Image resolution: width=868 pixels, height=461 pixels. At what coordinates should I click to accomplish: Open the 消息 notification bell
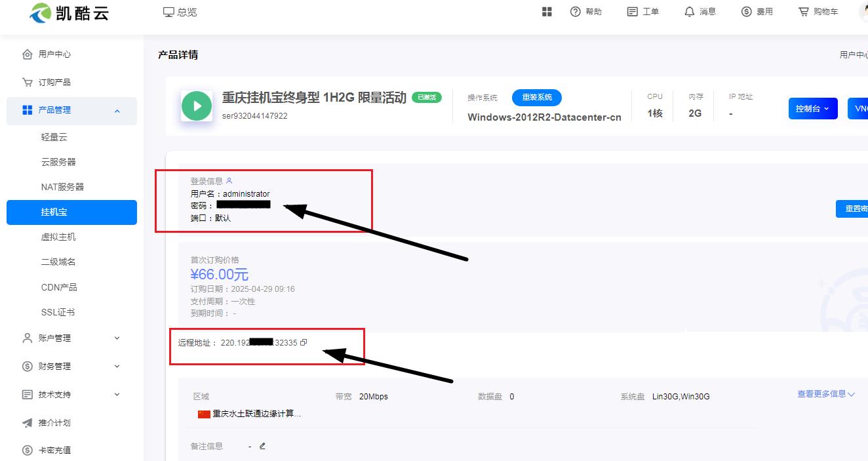click(x=700, y=12)
